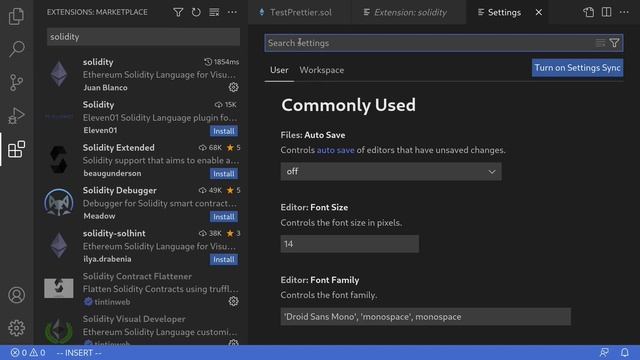Open the Accounts menu icon
Viewport: 640px width, 360px height.
click(x=16, y=295)
